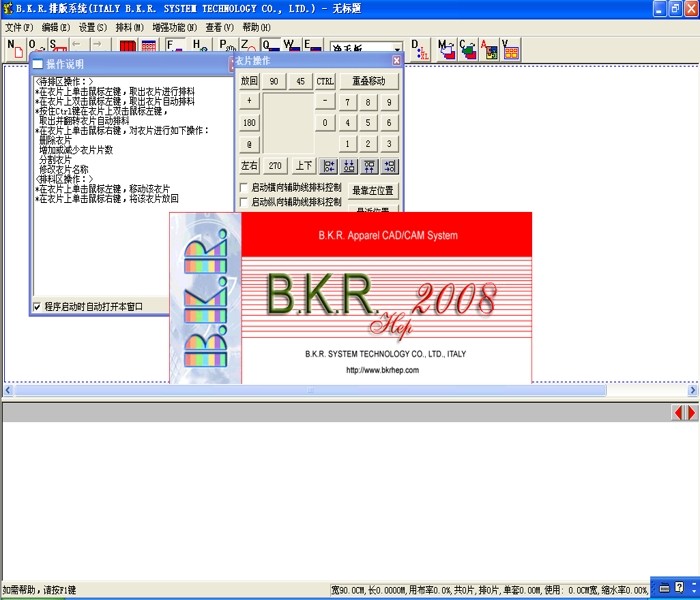Click the horizontal scrollbar right arrow
Screen dimensions: 700x600
pos(692,391)
